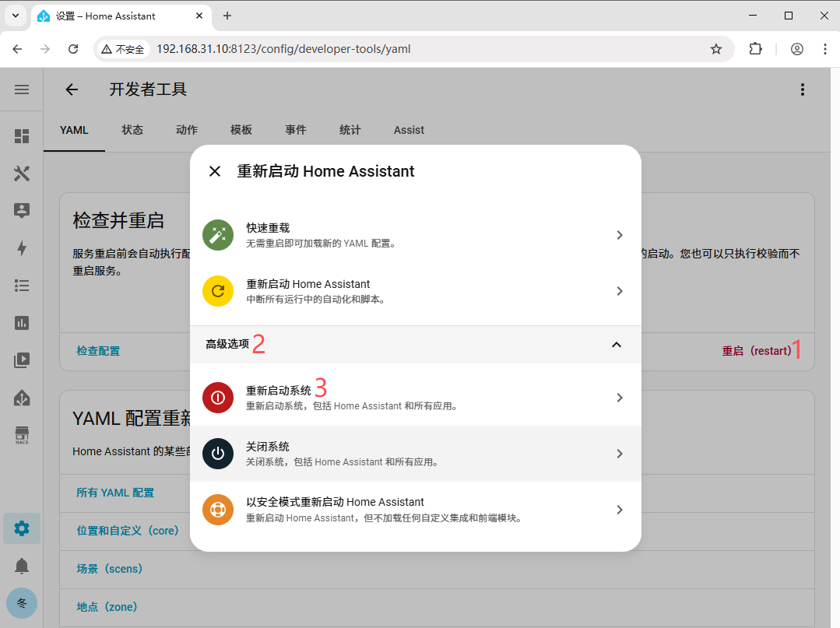Open the upward arrow sidebar icon
Image resolution: width=840 pixels, height=628 pixels.
[22, 398]
